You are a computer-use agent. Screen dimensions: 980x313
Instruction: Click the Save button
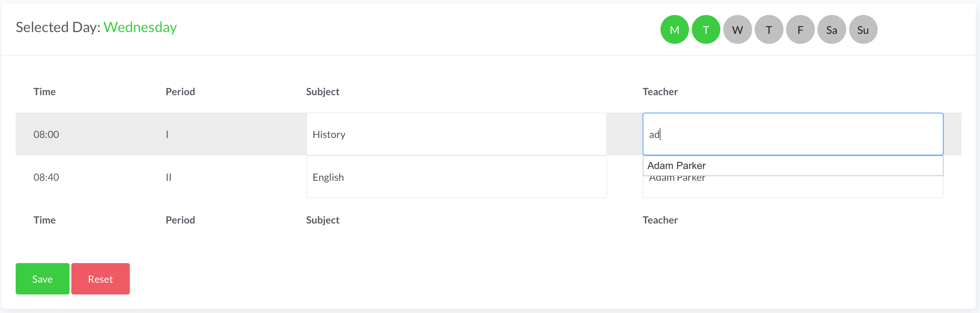tap(42, 279)
